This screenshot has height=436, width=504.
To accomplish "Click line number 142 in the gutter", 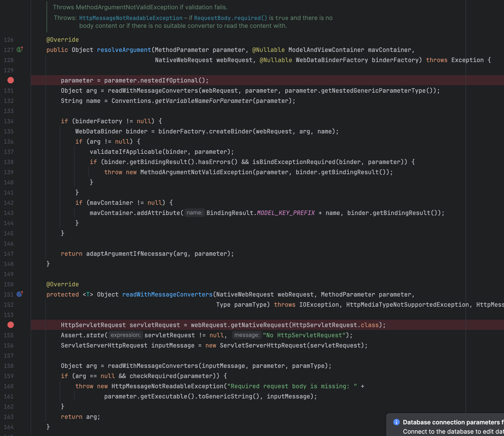I will pos(9,203).
